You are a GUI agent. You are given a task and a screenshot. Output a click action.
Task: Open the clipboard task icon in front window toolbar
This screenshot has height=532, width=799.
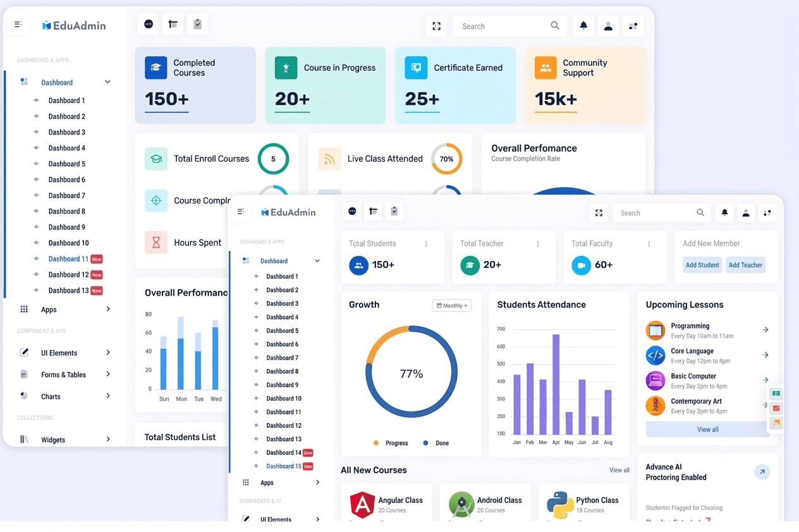click(x=394, y=211)
